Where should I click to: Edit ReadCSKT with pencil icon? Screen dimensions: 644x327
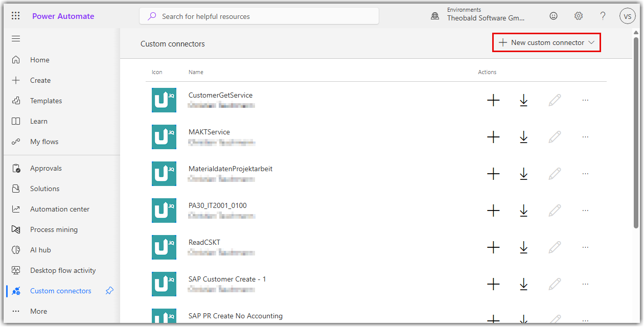555,247
